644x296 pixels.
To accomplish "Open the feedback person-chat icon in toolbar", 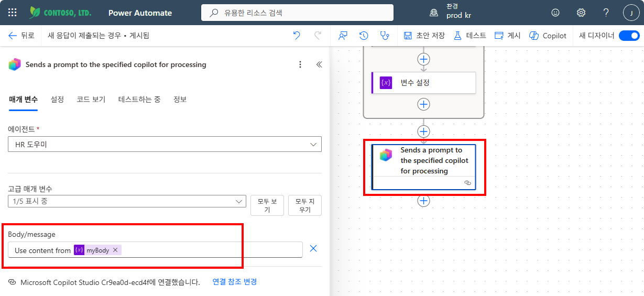I will coord(343,36).
